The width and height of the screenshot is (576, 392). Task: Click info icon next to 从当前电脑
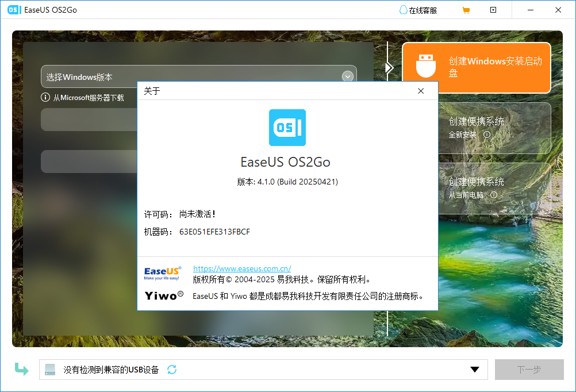click(x=493, y=195)
